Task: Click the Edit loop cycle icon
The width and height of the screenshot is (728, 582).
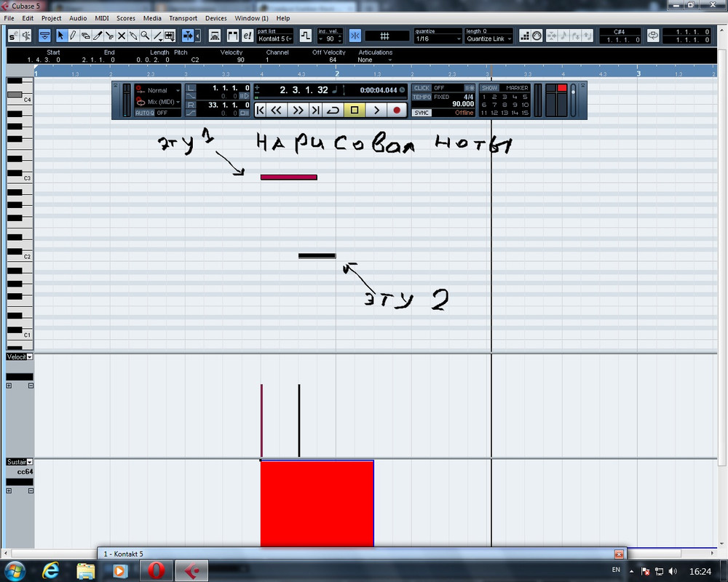Action: [x=653, y=36]
